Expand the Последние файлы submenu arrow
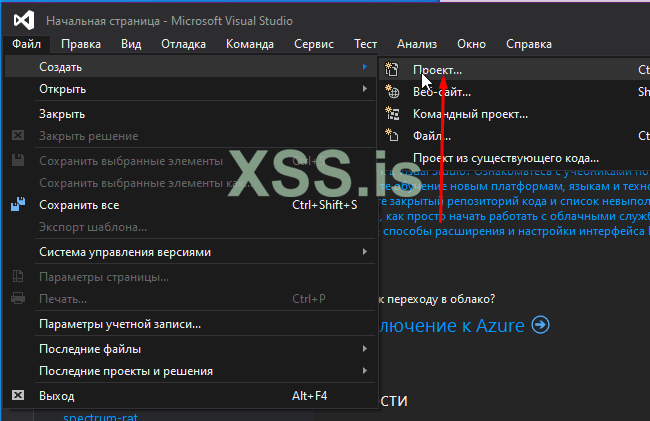This screenshot has width=650, height=421. [x=365, y=348]
